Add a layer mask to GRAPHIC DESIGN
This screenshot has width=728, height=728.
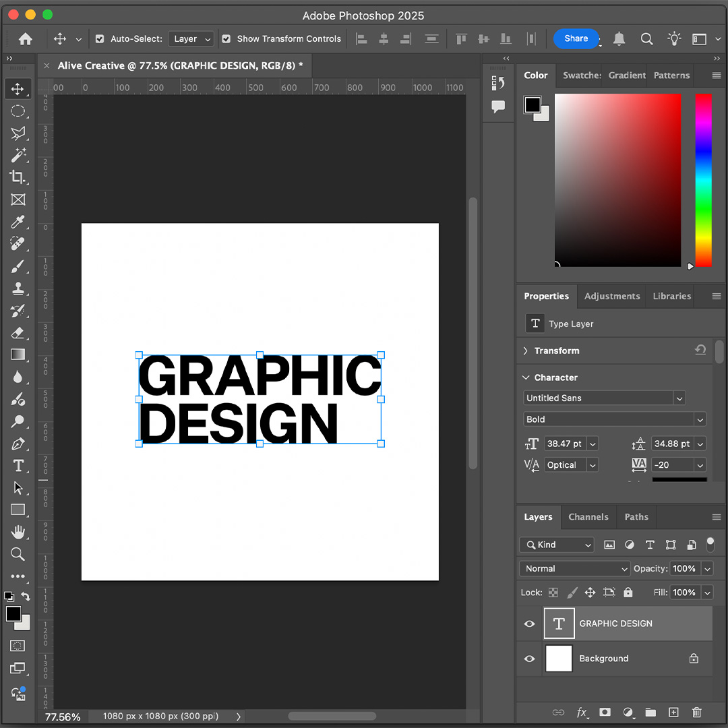point(605,712)
